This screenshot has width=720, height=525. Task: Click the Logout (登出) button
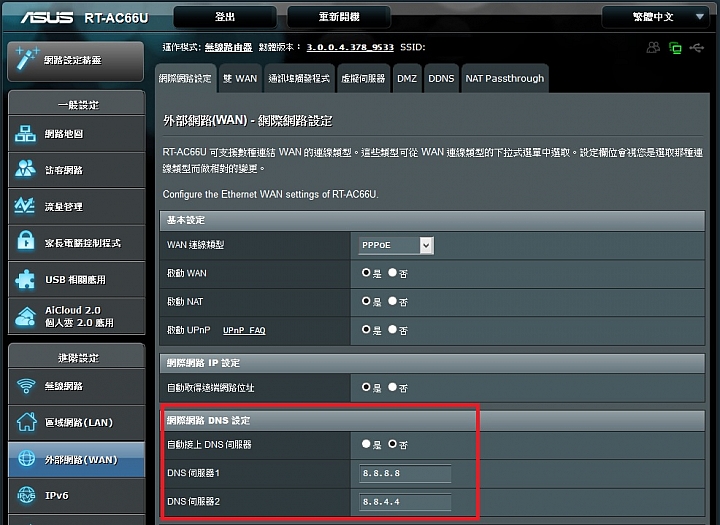click(x=225, y=17)
